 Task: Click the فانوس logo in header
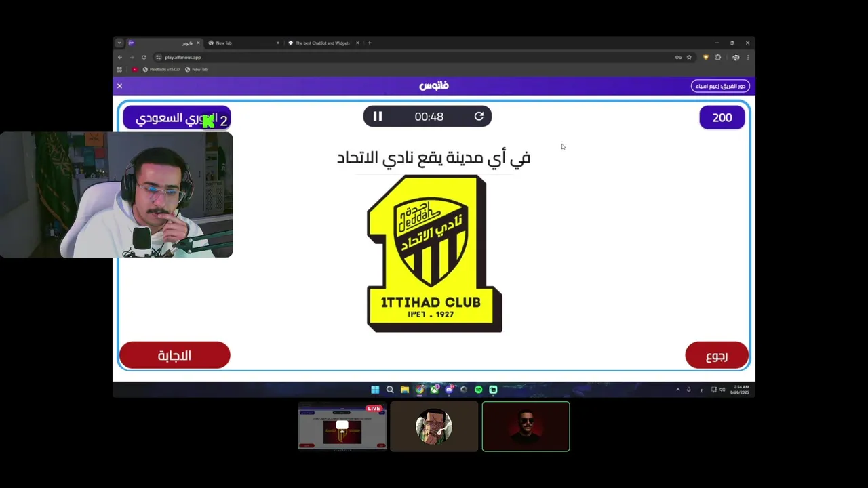coord(434,86)
